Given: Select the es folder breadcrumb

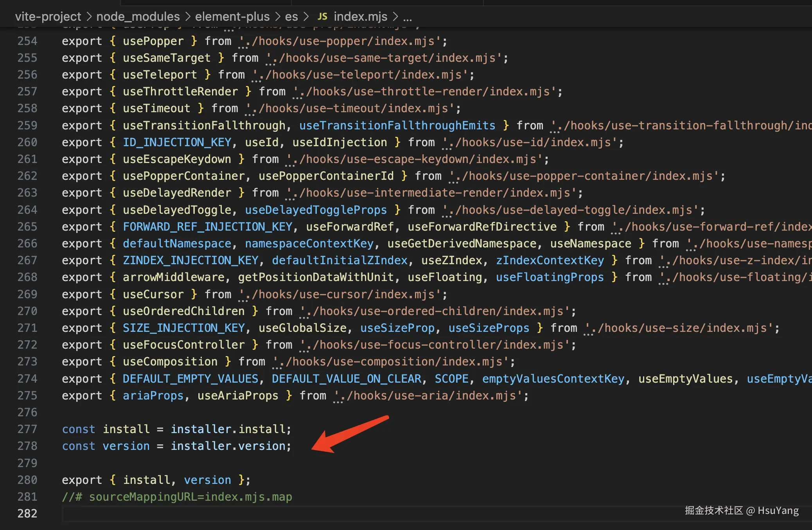Looking at the screenshot, I should [291, 16].
